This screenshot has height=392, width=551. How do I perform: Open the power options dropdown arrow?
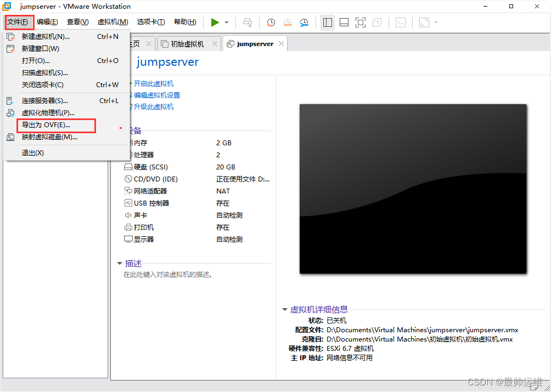click(x=227, y=22)
